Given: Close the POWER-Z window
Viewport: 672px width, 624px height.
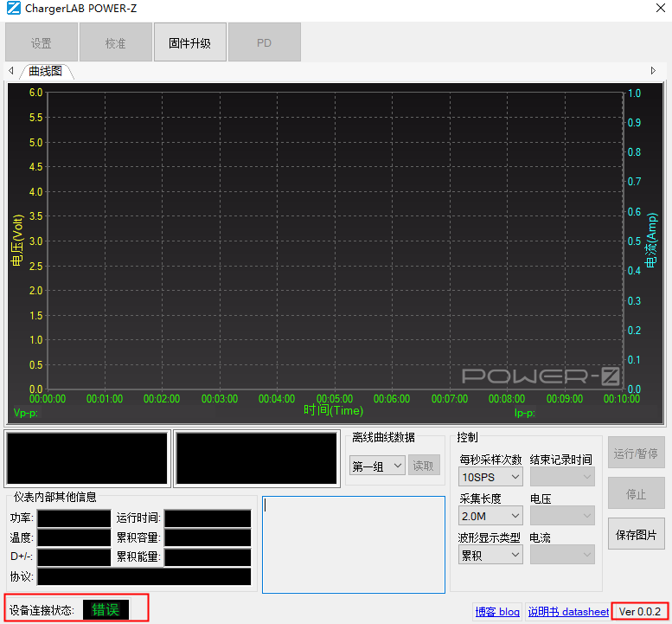Looking at the screenshot, I should pyautogui.click(x=661, y=8).
